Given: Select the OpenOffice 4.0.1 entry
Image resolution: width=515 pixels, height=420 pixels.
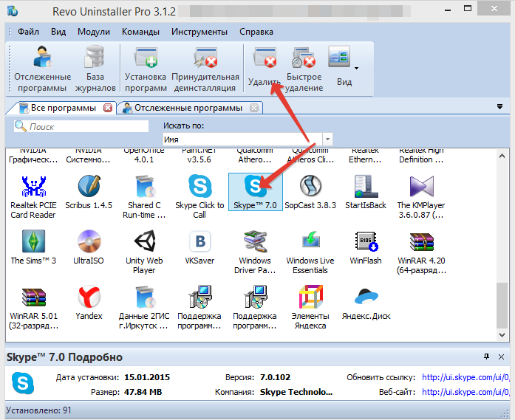Looking at the screenshot, I should tap(144, 156).
